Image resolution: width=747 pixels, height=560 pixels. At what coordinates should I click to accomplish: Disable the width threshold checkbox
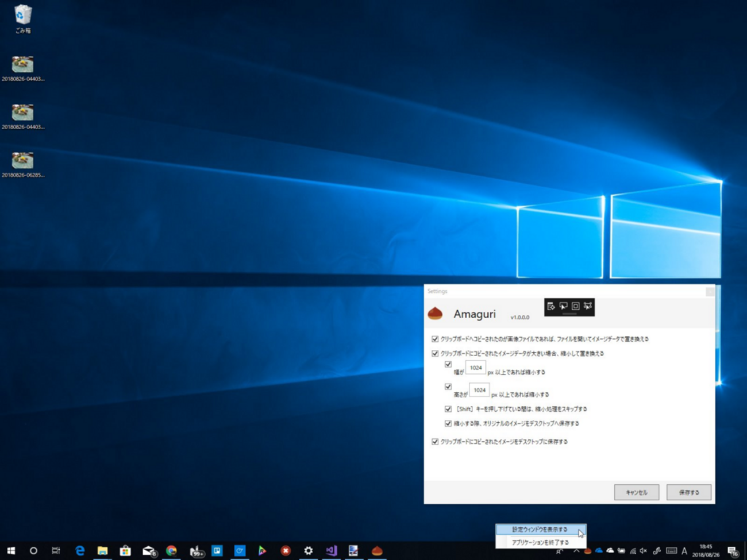pyautogui.click(x=448, y=364)
